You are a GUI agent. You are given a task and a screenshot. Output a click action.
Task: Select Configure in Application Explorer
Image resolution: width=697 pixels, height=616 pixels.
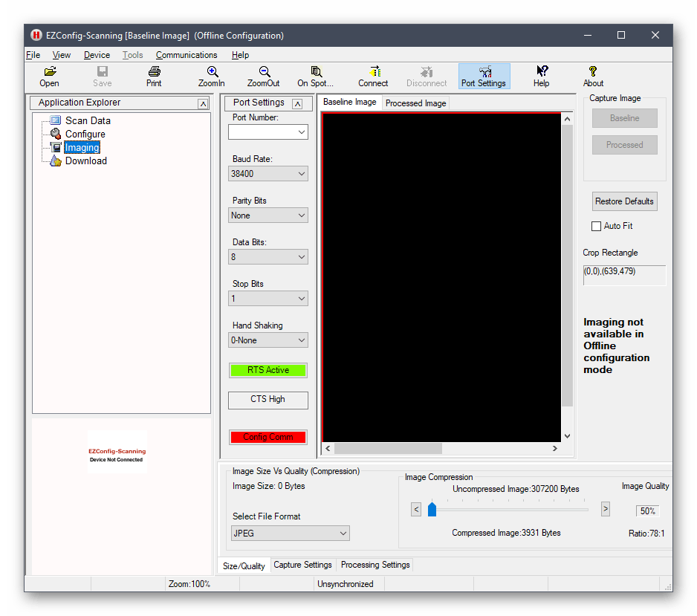click(x=85, y=134)
